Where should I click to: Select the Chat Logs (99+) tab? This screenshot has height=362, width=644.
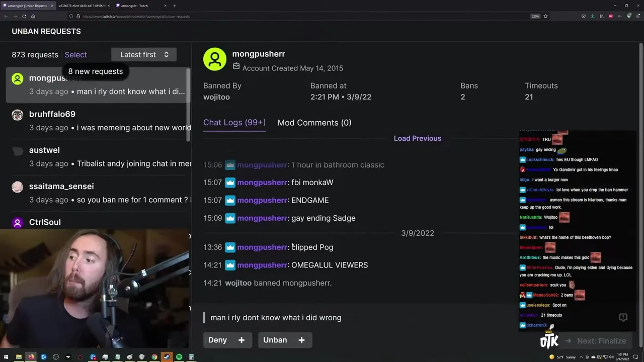pos(234,123)
